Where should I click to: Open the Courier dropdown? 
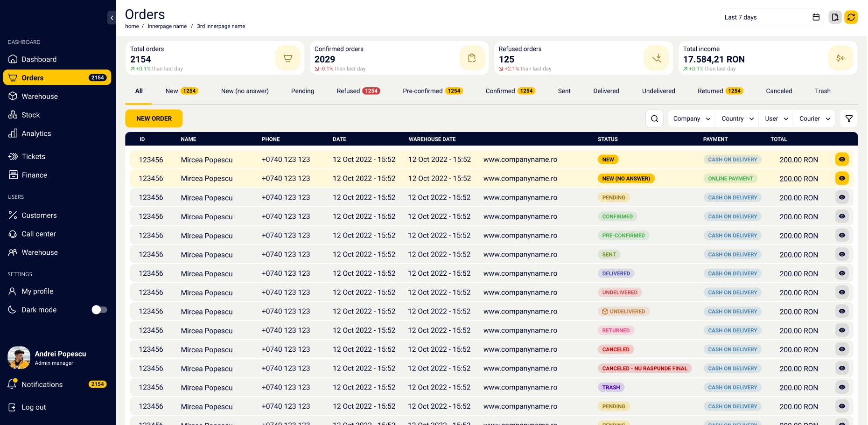[814, 118]
